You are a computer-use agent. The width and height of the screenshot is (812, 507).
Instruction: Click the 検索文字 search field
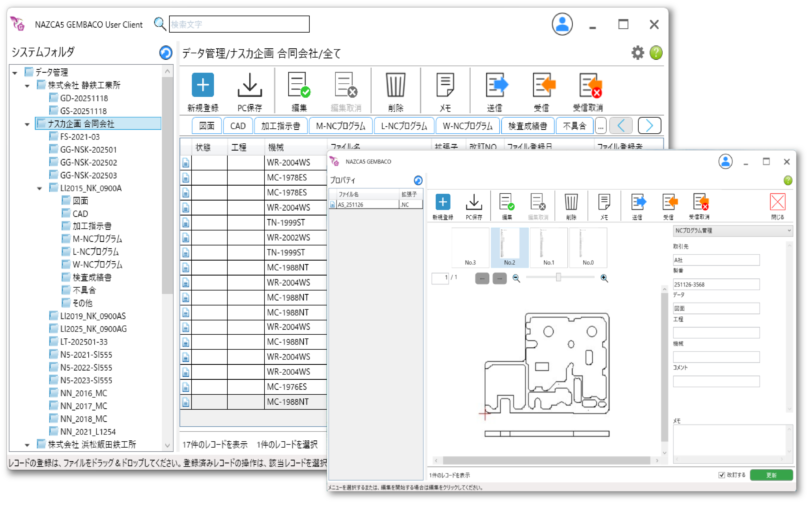point(239,24)
